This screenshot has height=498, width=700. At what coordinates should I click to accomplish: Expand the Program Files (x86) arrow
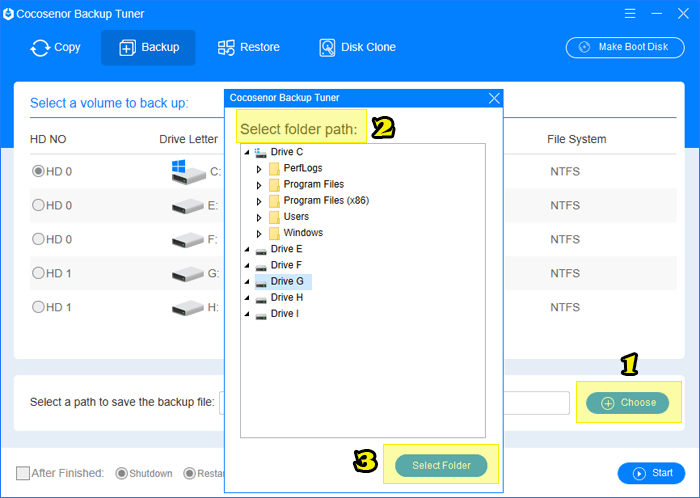259,202
